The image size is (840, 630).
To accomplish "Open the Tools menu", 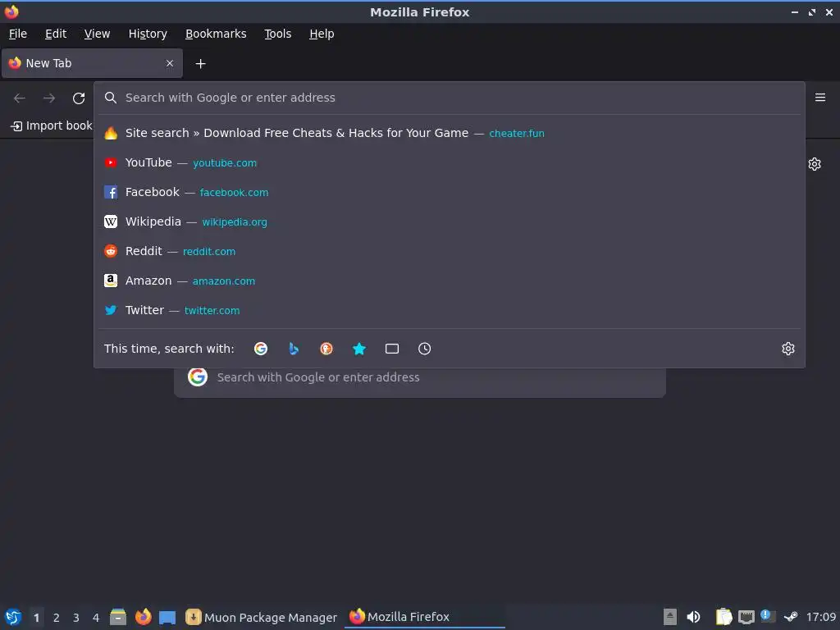I will [277, 34].
